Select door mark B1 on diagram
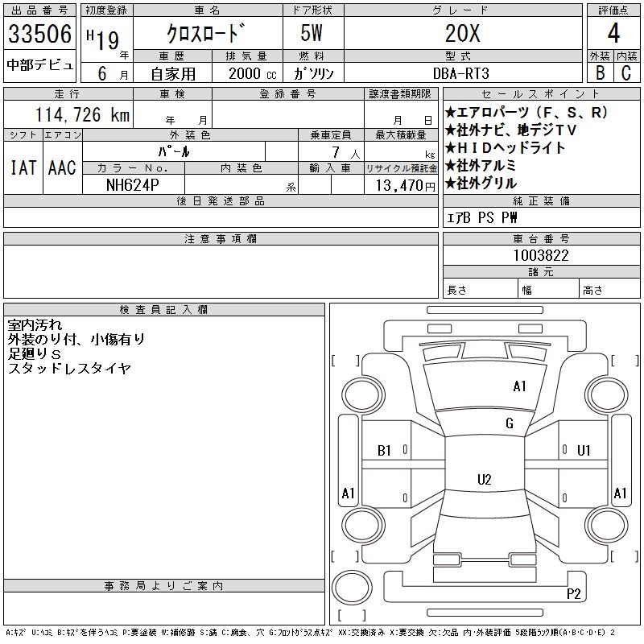Screen dimensions: 644x644 click(384, 451)
